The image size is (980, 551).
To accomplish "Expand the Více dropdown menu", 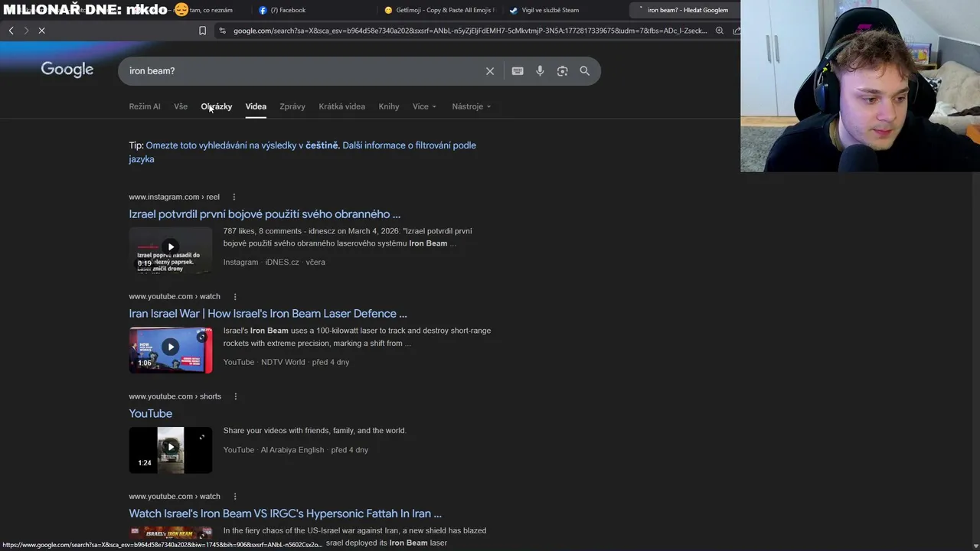I will pos(424,106).
